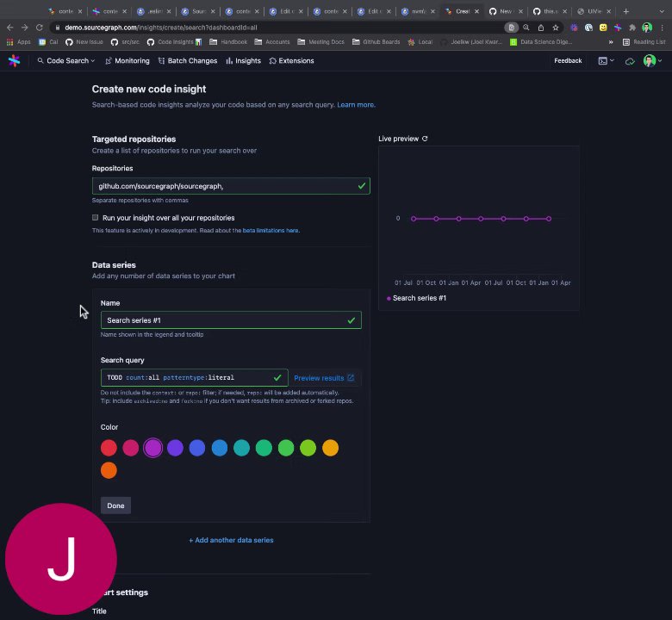Screen dimensions: 672x620
Task: Open the Apps grid bookmark
Action: pyautogui.click(x=18, y=42)
